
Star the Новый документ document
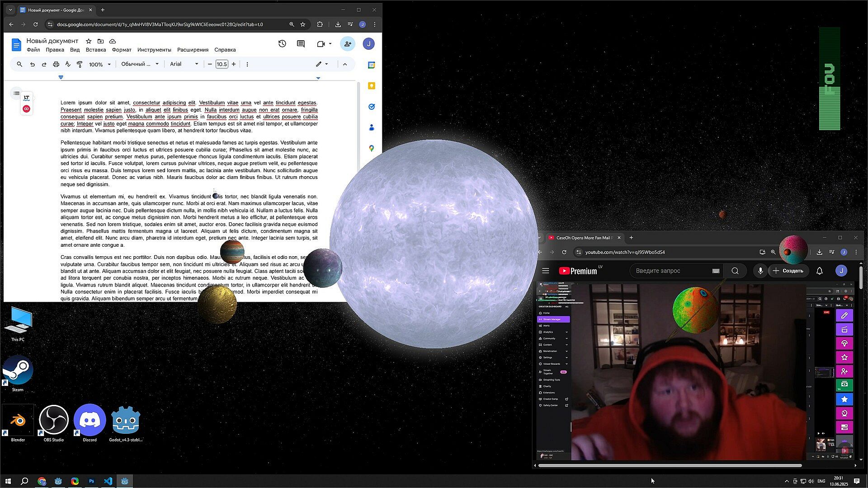coord(89,41)
